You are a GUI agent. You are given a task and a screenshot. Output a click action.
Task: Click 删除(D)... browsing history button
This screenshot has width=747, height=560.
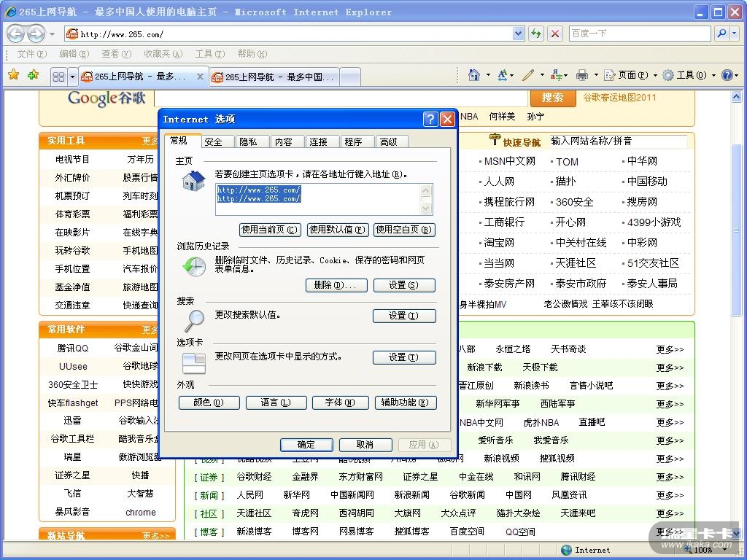click(336, 285)
